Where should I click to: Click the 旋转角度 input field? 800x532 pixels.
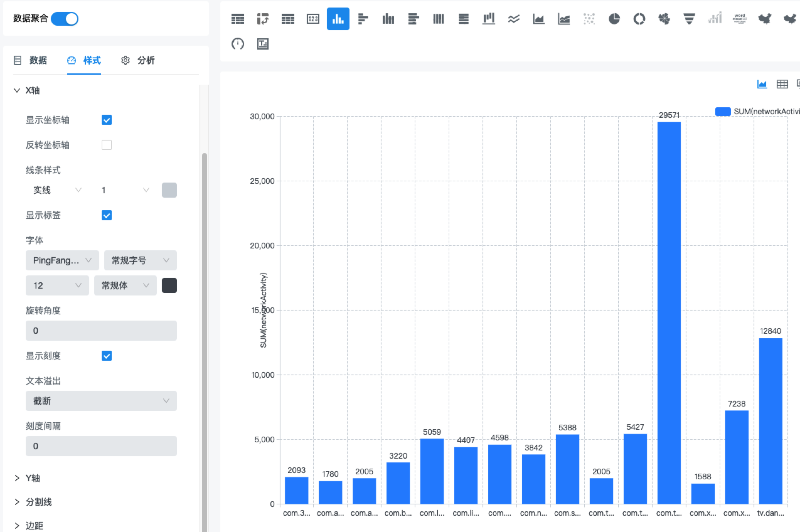tap(101, 331)
